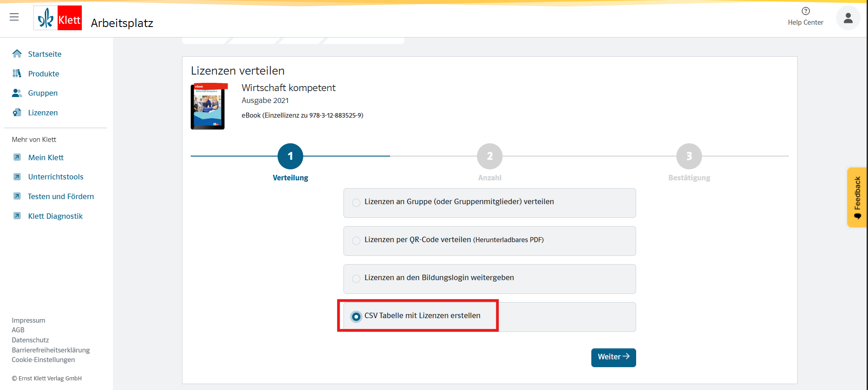The image size is (868, 390).
Task: Select Lizenzen an den Bildungslogin weitergeben radio
Action: click(356, 278)
